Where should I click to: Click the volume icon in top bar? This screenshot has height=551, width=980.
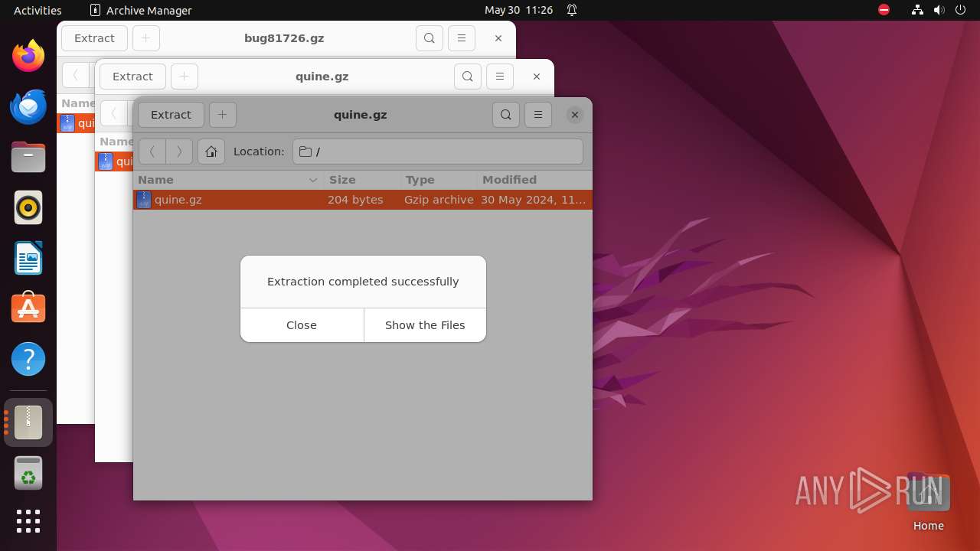point(939,10)
